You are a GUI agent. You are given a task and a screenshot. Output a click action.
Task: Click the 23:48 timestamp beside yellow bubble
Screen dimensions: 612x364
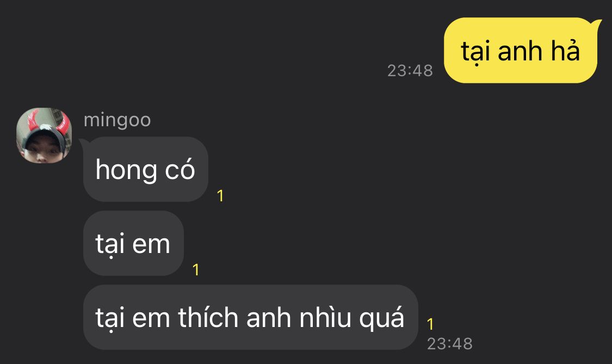(x=410, y=71)
